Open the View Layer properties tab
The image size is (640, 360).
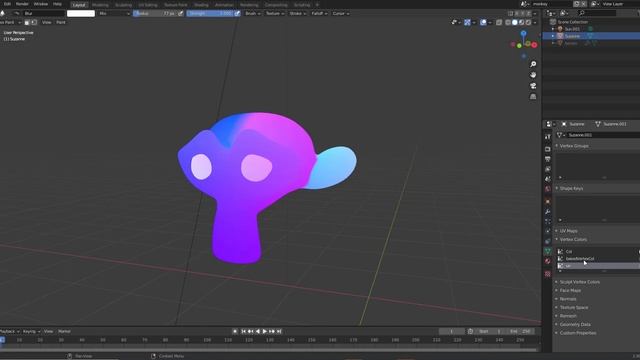pyautogui.click(x=548, y=169)
